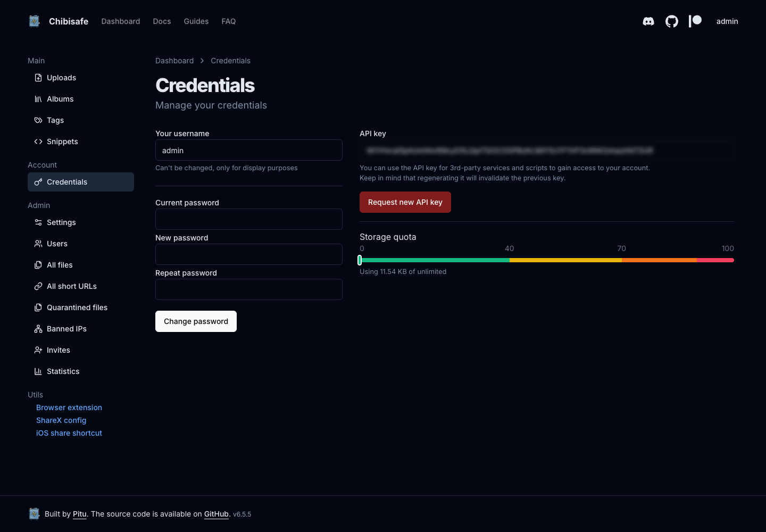Open the Discord icon in the header
Screen dimensions: 766x532
point(648,21)
